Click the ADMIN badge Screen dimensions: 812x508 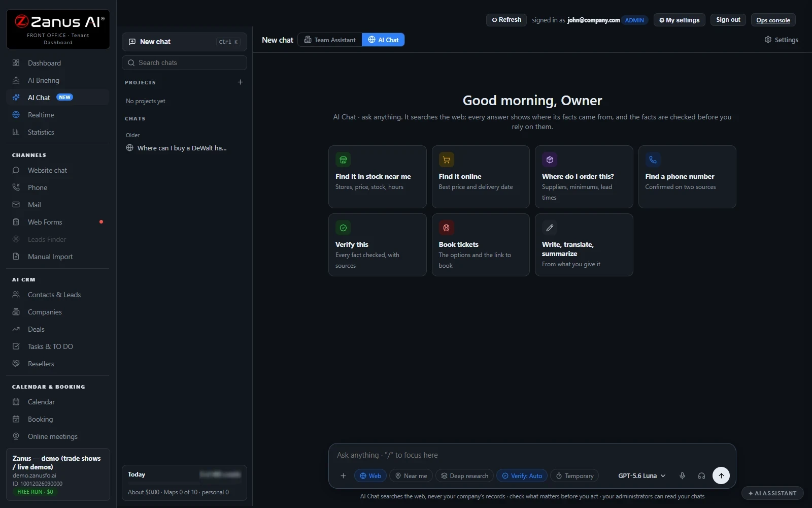click(x=634, y=20)
